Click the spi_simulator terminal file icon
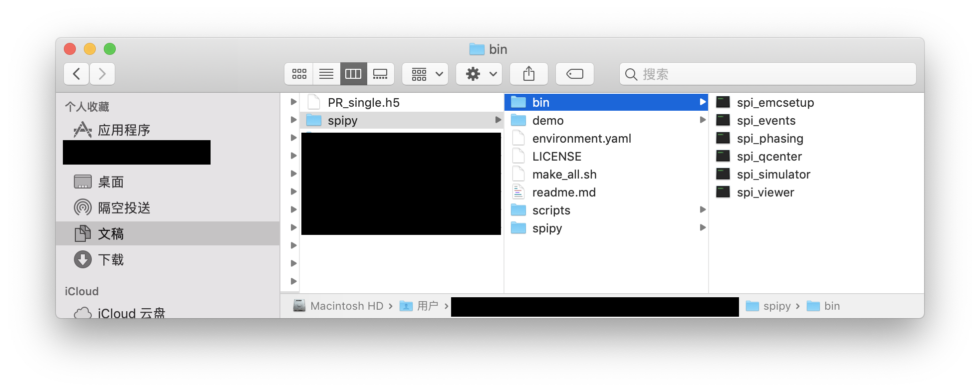 723,174
